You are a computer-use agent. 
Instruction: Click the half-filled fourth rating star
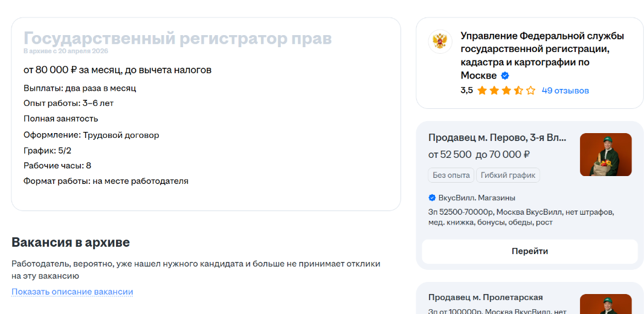[x=518, y=91]
